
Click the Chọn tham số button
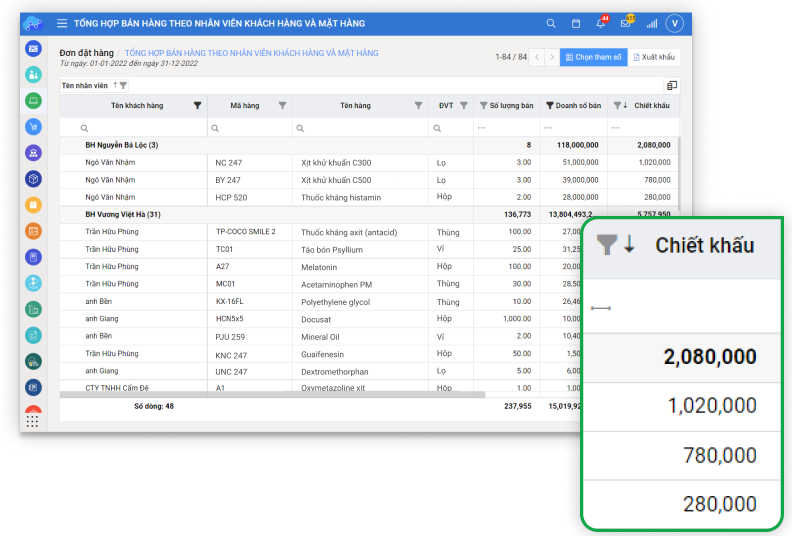[594, 57]
